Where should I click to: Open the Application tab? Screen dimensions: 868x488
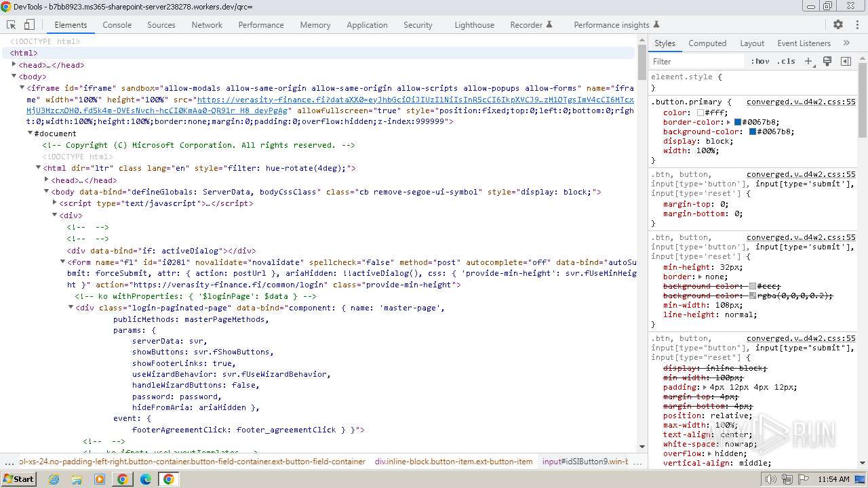(367, 24)
